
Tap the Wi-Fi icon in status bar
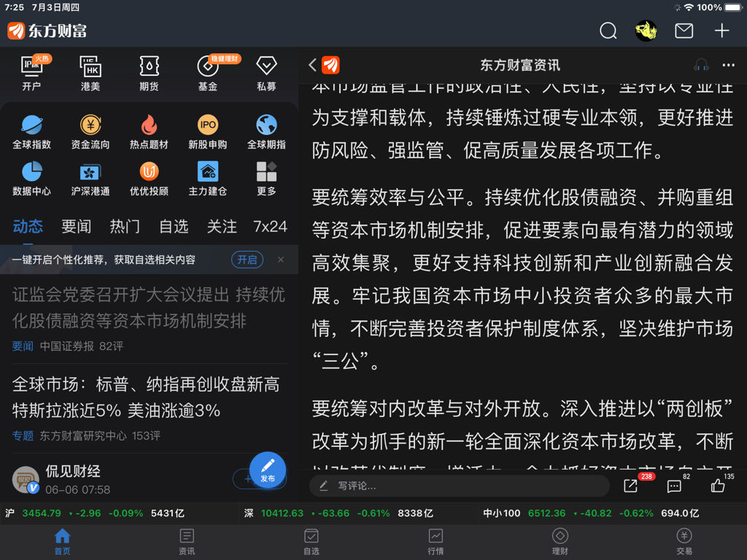pos(689,7)
